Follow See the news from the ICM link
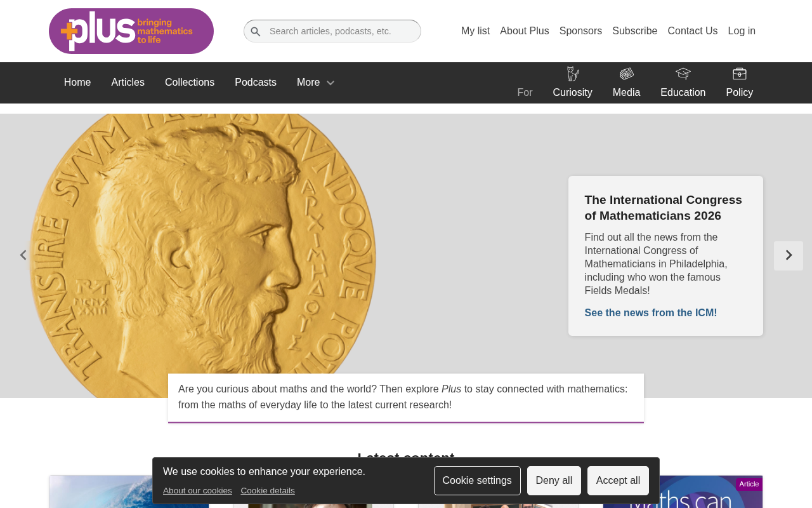This screenshot has width=812, height=508. (651, 313)
